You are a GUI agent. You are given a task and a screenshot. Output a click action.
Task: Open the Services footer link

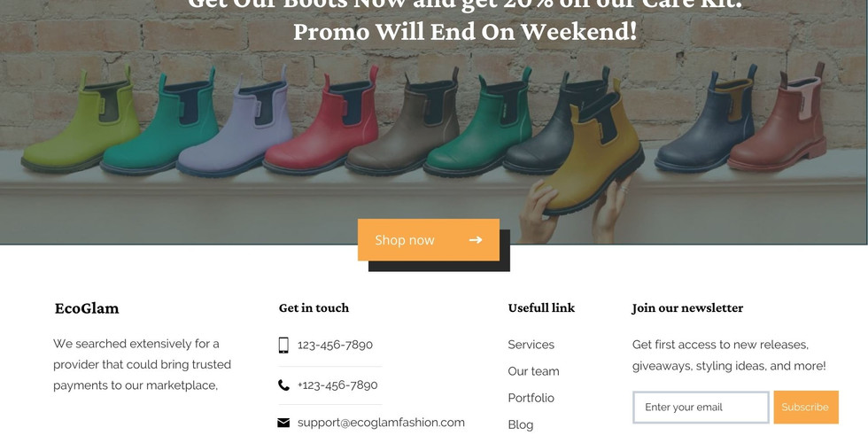[531, 345]
